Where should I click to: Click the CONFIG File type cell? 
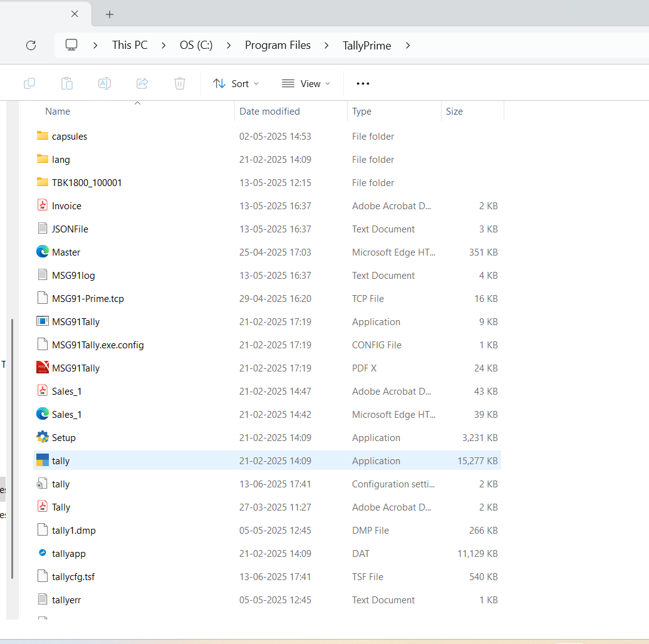click(376, 345)
